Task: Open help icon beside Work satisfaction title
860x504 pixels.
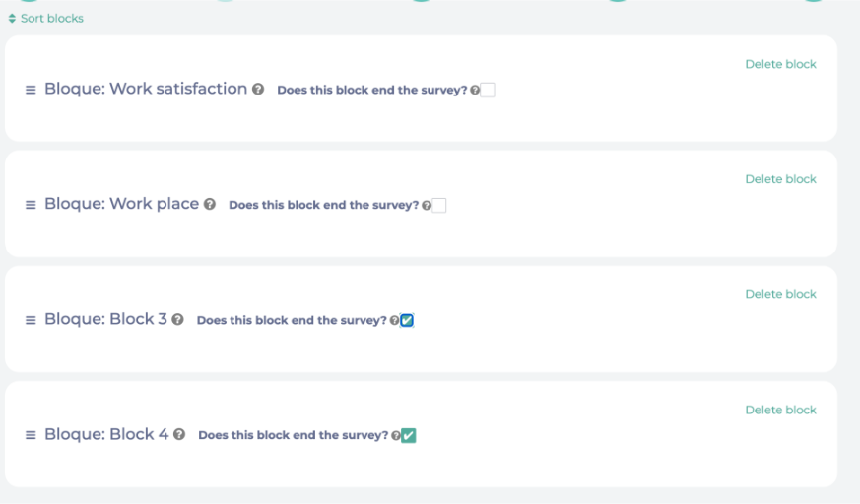Action: [258, 90]
